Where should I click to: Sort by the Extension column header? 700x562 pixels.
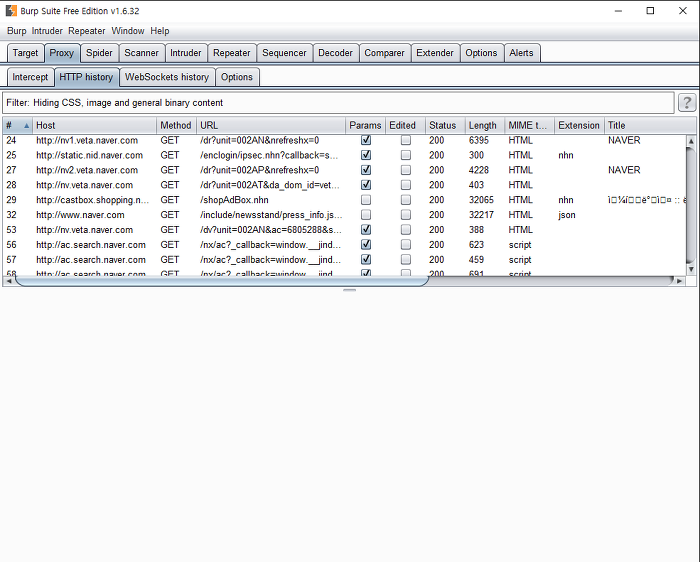pos(579,125)
